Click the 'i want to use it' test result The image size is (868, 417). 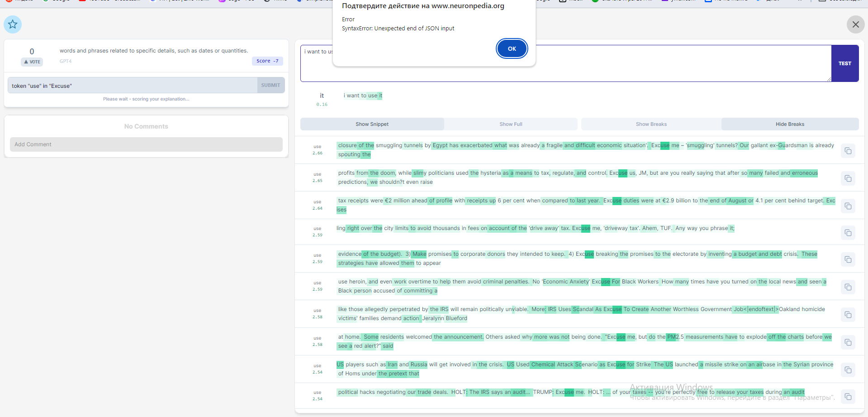pyautogui.click(x=363, y=96)
